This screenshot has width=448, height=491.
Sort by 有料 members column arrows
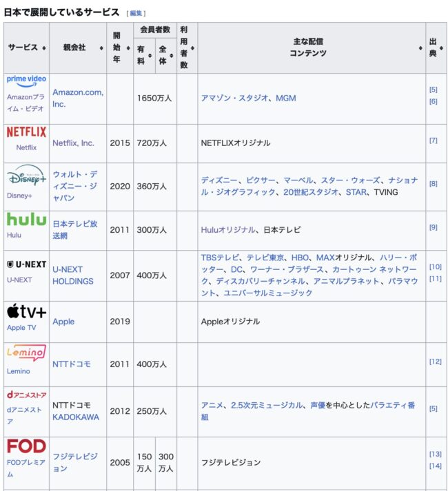point(150,55)
